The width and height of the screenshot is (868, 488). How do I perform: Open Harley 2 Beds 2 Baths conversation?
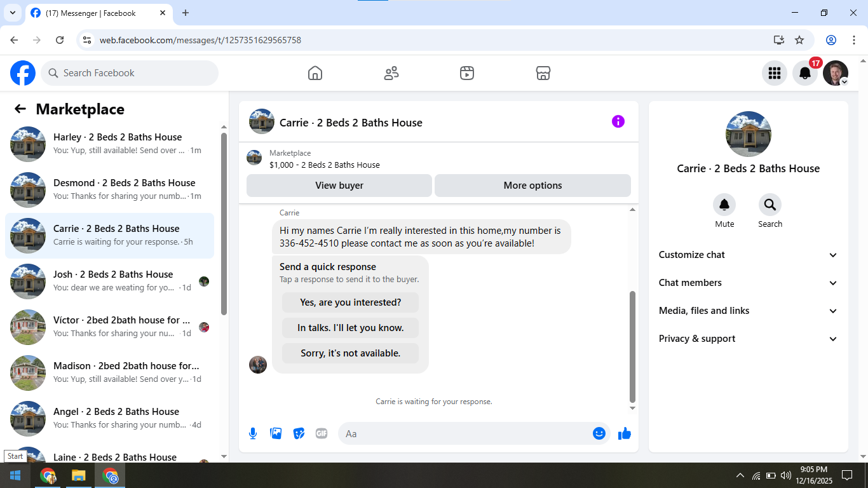[x=109, y=144]
